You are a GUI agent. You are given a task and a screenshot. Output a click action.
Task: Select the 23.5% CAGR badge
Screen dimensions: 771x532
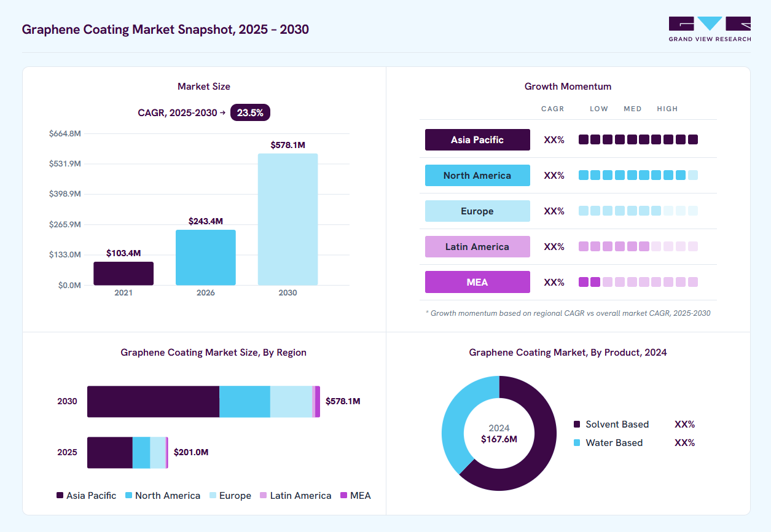pos(250,112)
